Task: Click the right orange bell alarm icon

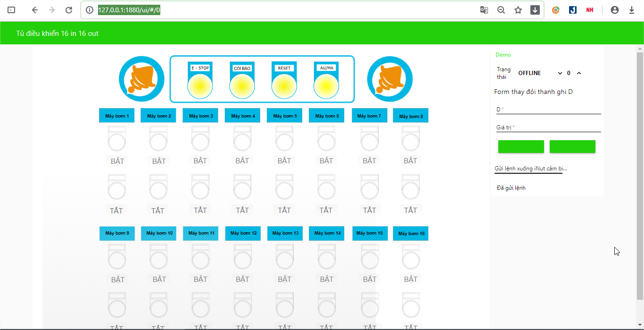Action: pos(390,79)
